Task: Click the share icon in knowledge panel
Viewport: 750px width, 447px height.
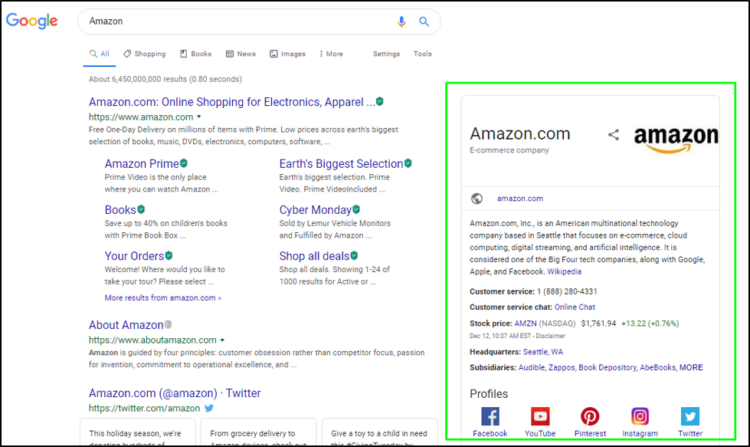Action: pyautogui.click(x=614, y=135)
